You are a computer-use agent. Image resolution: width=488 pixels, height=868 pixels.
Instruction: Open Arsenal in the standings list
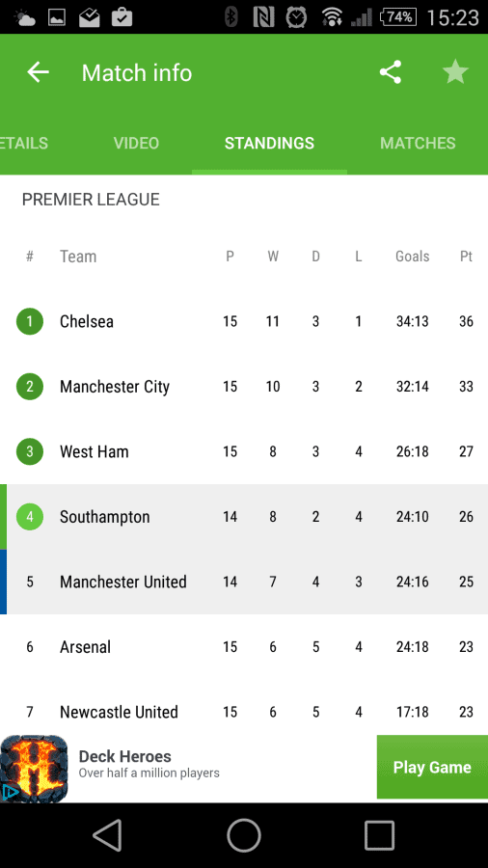[x=244, y=646]
